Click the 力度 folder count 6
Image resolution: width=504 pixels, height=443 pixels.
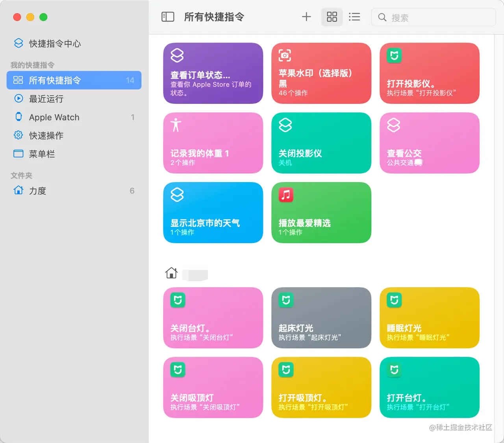(132, 191)
